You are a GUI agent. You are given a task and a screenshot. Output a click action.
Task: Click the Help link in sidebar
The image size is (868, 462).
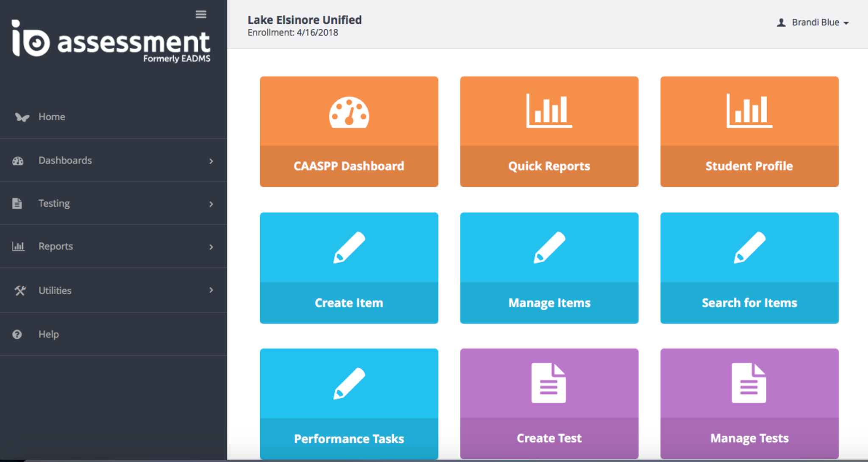click(49, 335)
